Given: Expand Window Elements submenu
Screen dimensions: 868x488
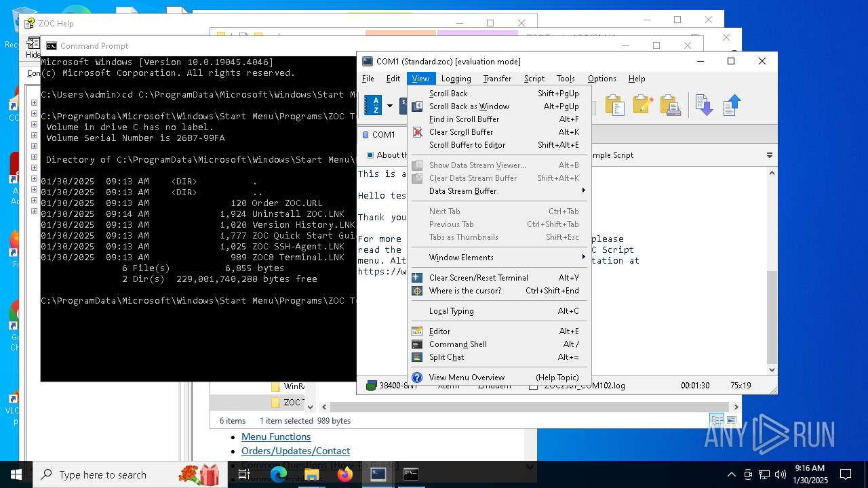Looking at the screenshot, I should (x=498, y=258).
